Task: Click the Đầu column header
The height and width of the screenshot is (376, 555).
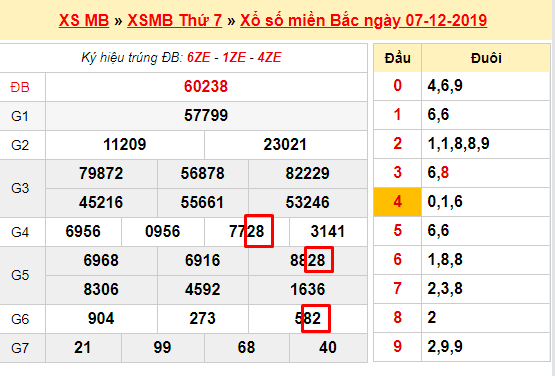Action: coord(397,58)
